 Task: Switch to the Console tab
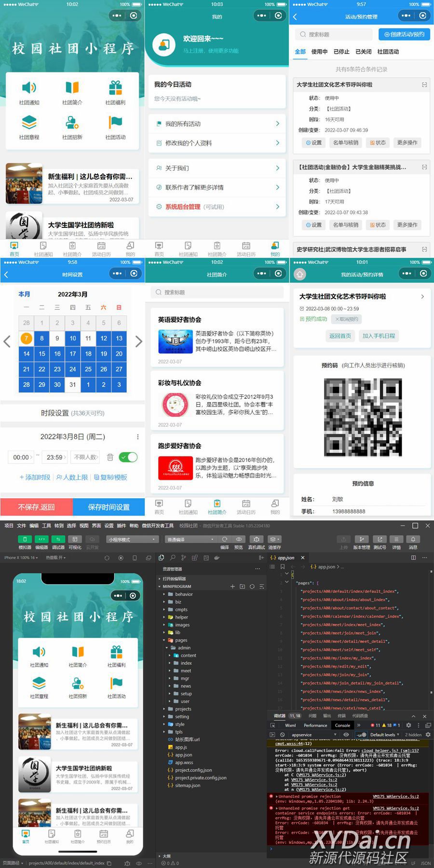pyautogui.click(x=342, y=725)
